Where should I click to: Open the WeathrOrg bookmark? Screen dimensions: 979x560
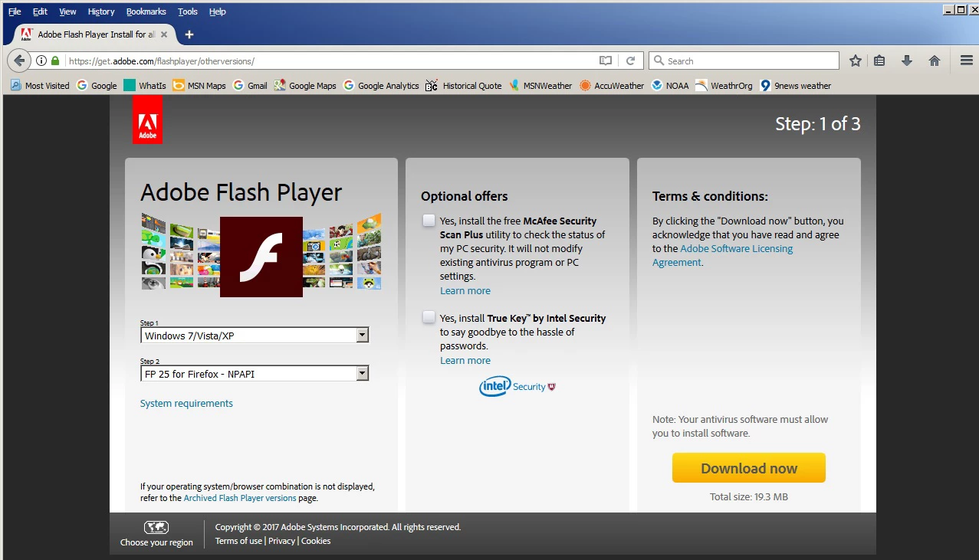click(724, 86)
